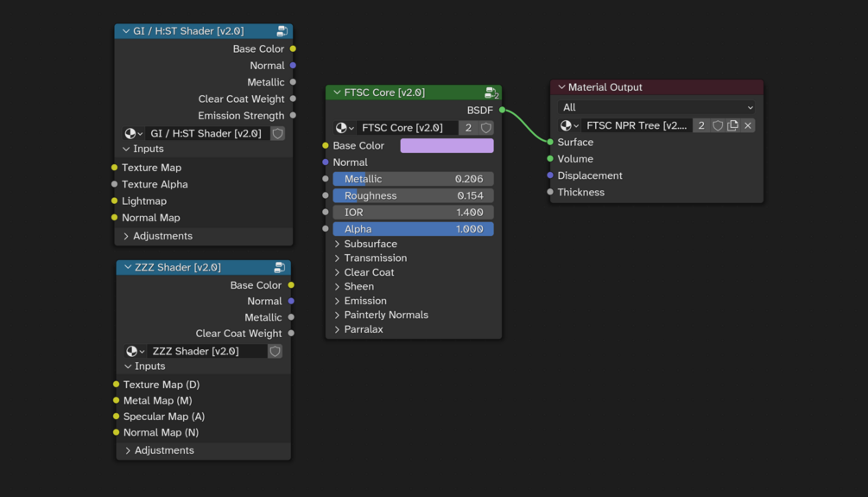Image resolution: width=868 pixels, height=497 pixels.
Task: Click the user count 2 on FTSC Core
Action: pos(468,128)
